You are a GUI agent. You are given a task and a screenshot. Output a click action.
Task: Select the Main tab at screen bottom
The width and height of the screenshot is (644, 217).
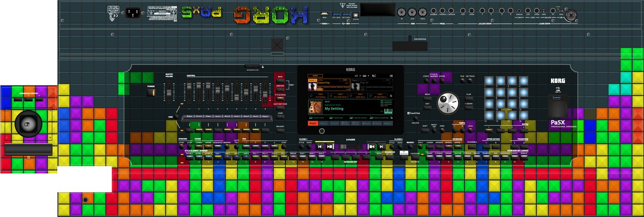tap(313, 123)
